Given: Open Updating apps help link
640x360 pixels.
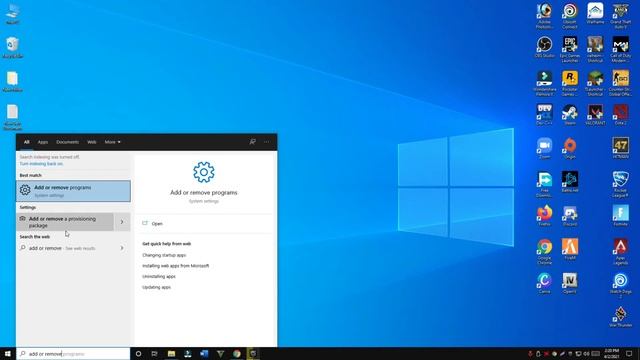Looking at the screenshot, I should (156, 287).
